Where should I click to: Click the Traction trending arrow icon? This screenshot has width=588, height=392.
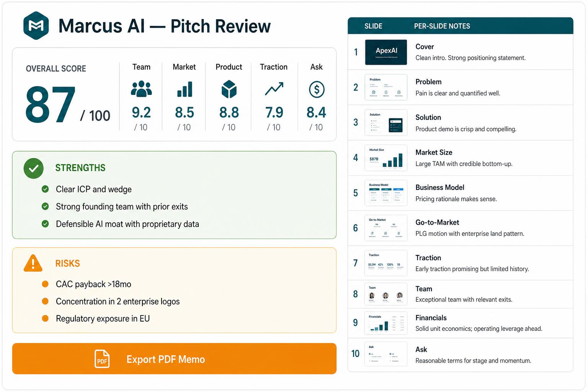pos(274,89)
